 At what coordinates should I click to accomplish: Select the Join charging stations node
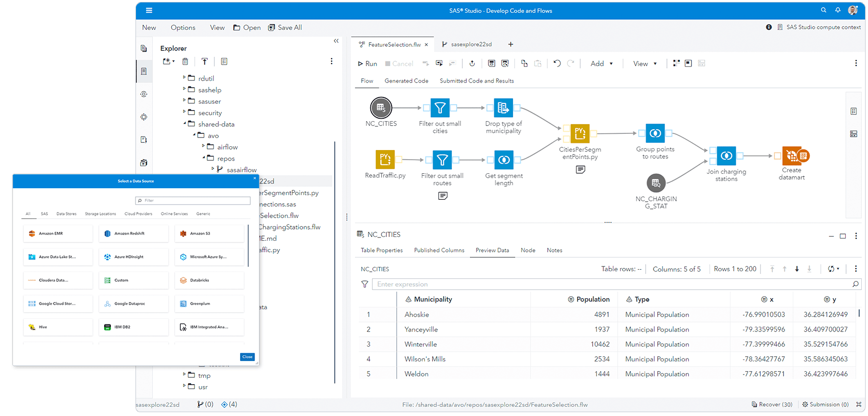[726, 155]
